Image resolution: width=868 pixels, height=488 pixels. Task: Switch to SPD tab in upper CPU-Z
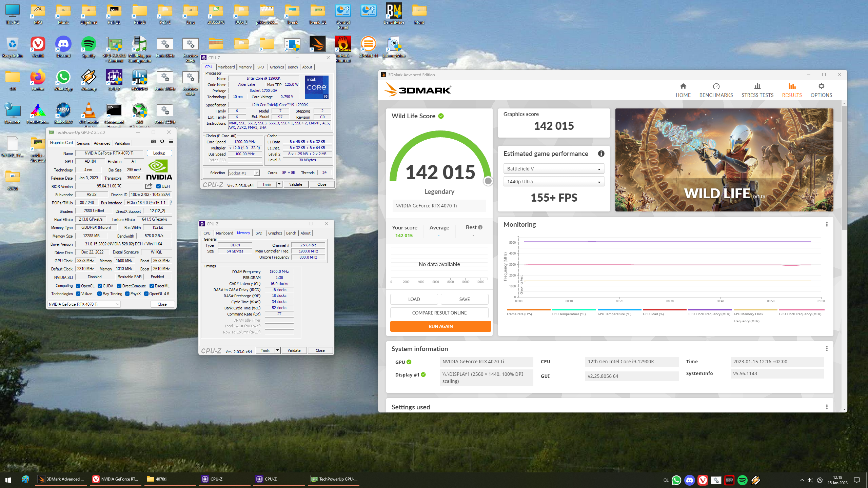click(260, 67)
